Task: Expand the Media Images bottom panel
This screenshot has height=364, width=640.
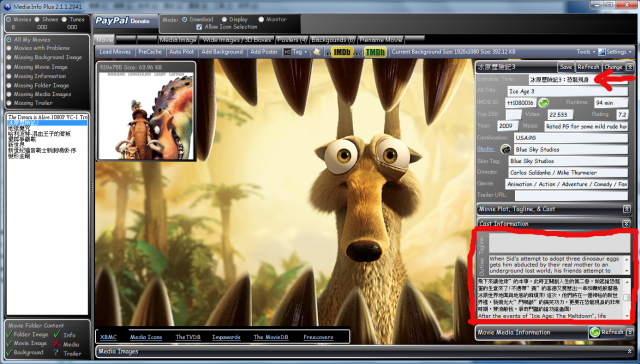Action: (630, 351)
